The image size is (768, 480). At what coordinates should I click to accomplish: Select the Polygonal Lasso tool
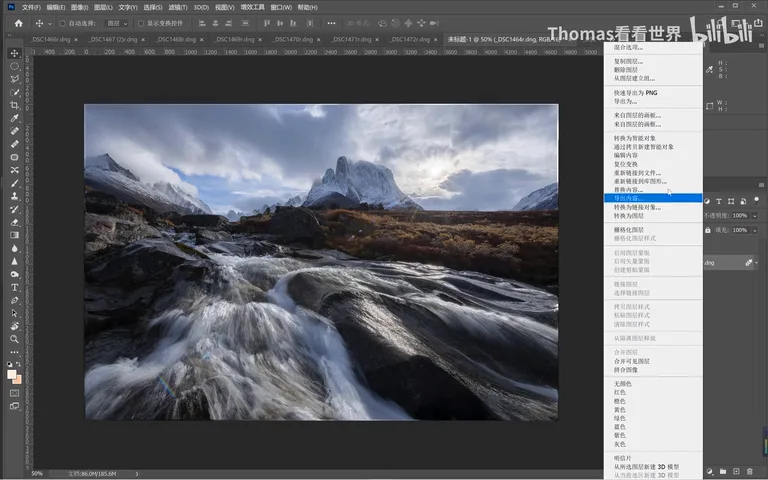[15, 79]
